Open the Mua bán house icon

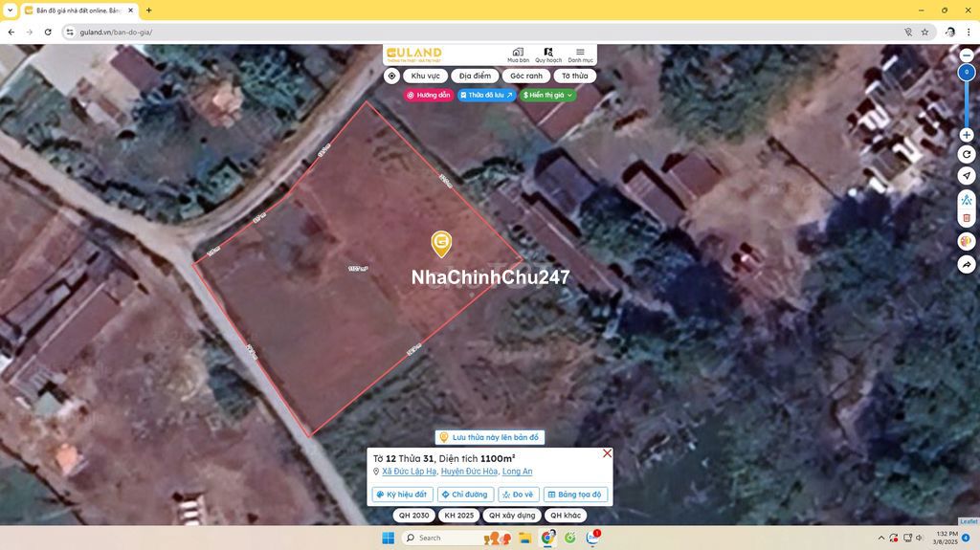click(x=518, y=55)
